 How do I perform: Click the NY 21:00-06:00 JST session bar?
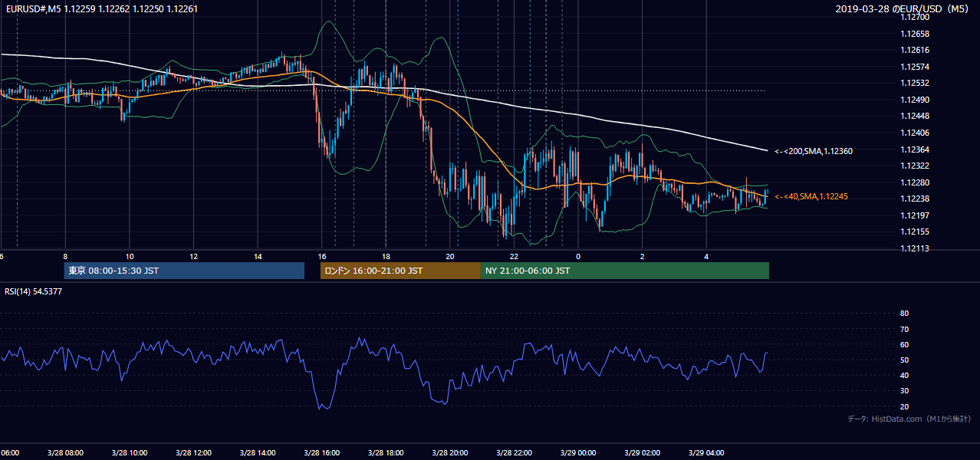625,271
